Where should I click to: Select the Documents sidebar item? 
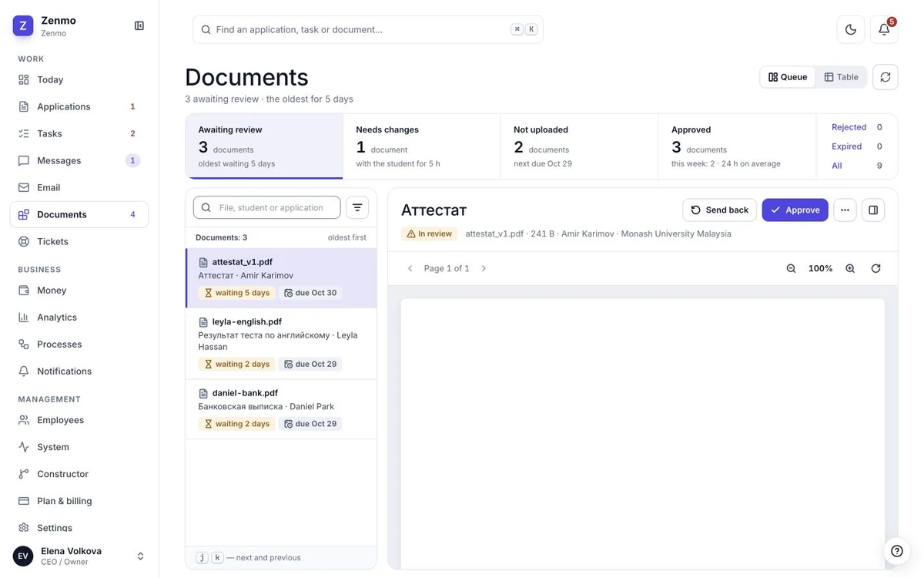point(79,214)
